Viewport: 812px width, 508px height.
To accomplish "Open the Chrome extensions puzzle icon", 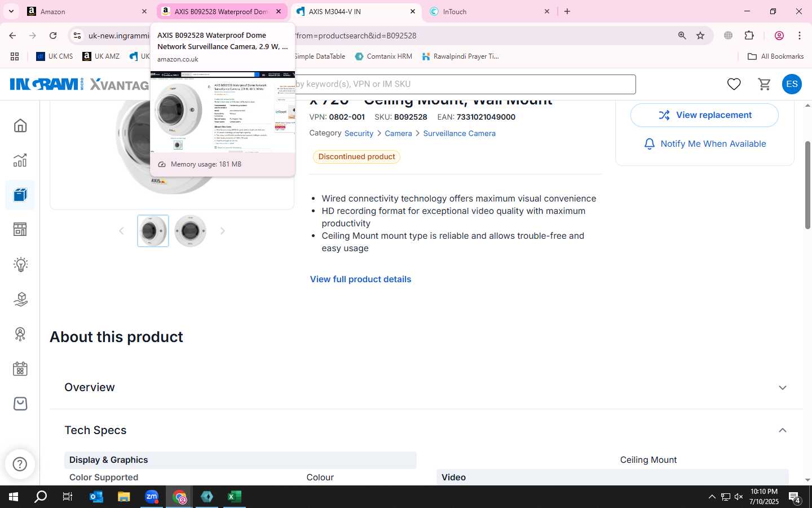I will (x=749, y=36).
